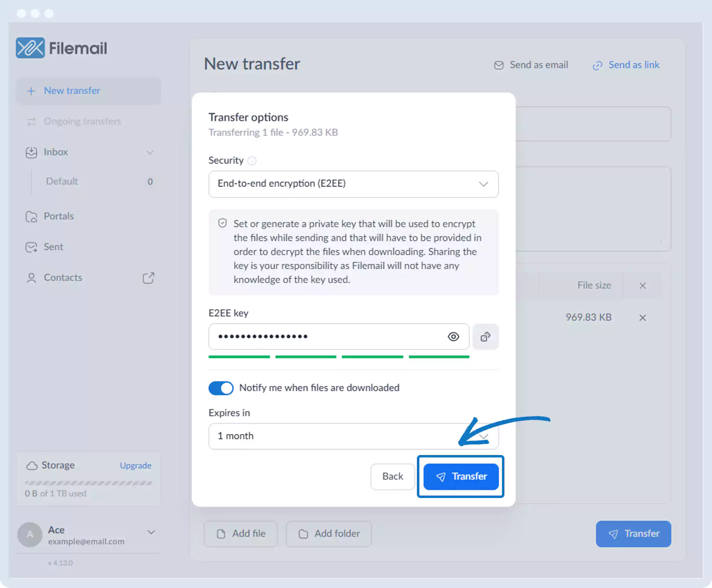This screenshot has height=588, width=712.
Task: Click the highlighted Transfer button in dialog
Action: click(x=461, y=476)
